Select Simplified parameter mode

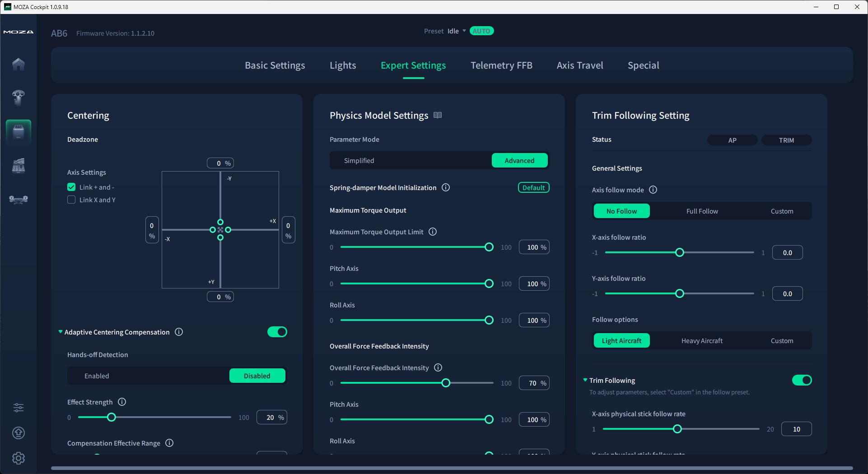click(x=359, y=160)
